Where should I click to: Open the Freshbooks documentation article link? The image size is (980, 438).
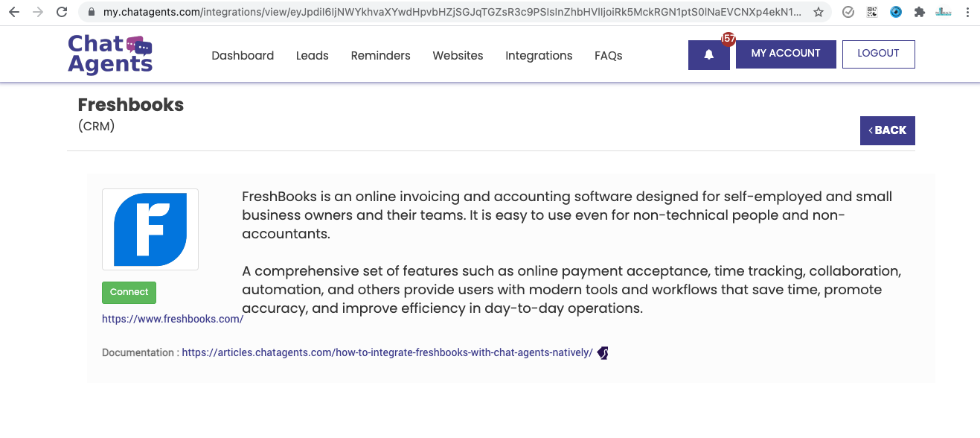coord(388,353)
